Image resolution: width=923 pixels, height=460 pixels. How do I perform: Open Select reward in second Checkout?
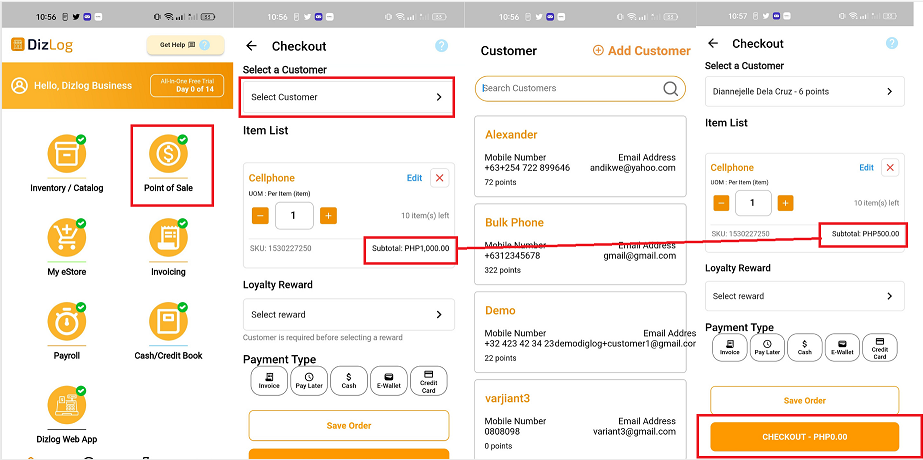(805, 296)
